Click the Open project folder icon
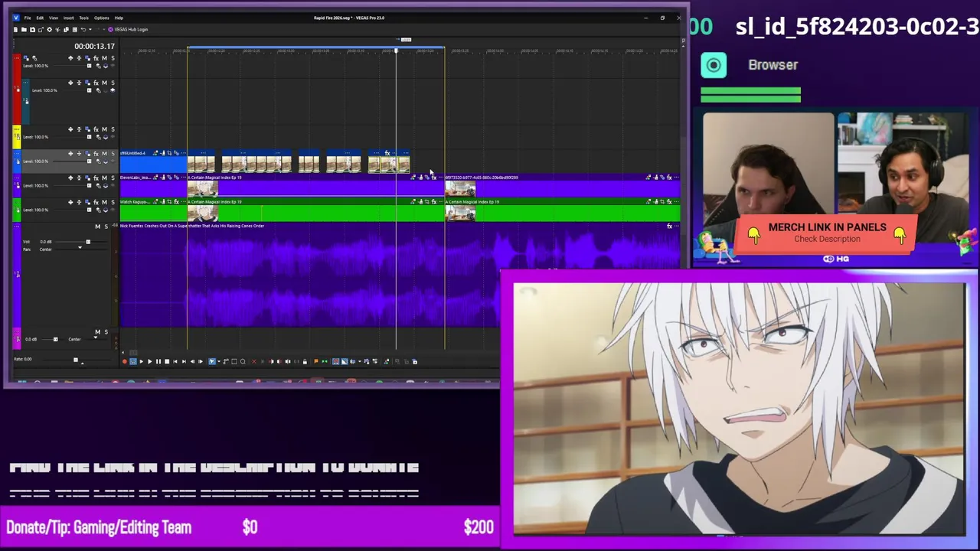980x551 pixels. click(x=24, y=30)
